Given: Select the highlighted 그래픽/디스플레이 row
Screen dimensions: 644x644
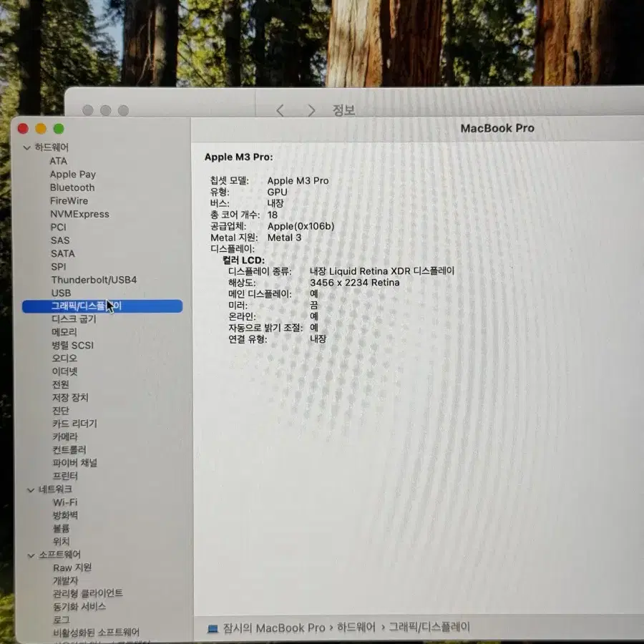Looking at the screenshot, I should [x=102, y=306].
